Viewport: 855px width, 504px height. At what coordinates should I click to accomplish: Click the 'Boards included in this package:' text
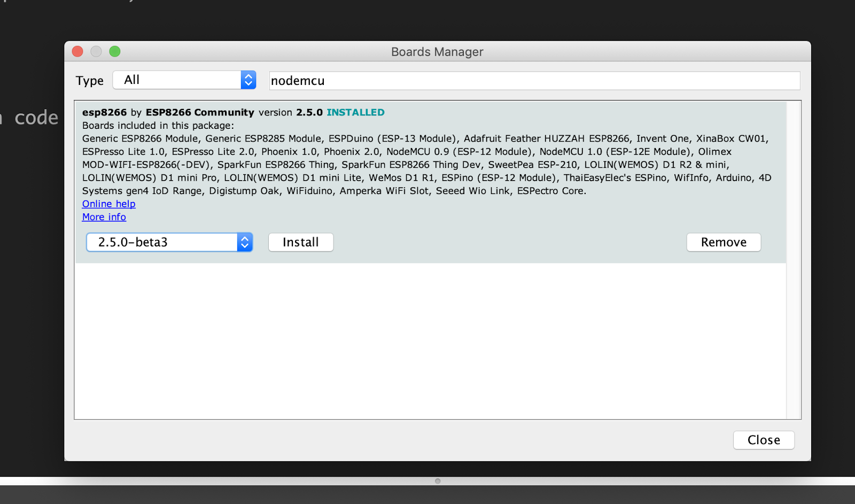158,126
